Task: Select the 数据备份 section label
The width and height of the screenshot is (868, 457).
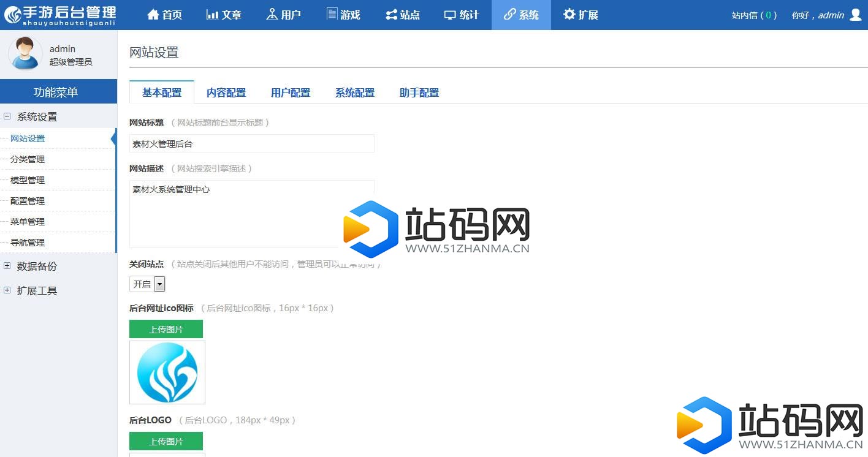Action: tap(37, 266)
